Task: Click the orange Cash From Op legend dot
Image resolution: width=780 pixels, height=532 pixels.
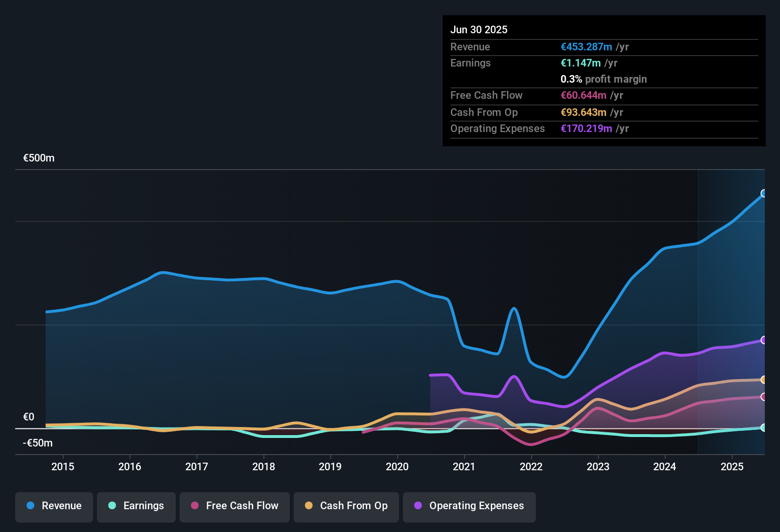Action: [309, 506]
